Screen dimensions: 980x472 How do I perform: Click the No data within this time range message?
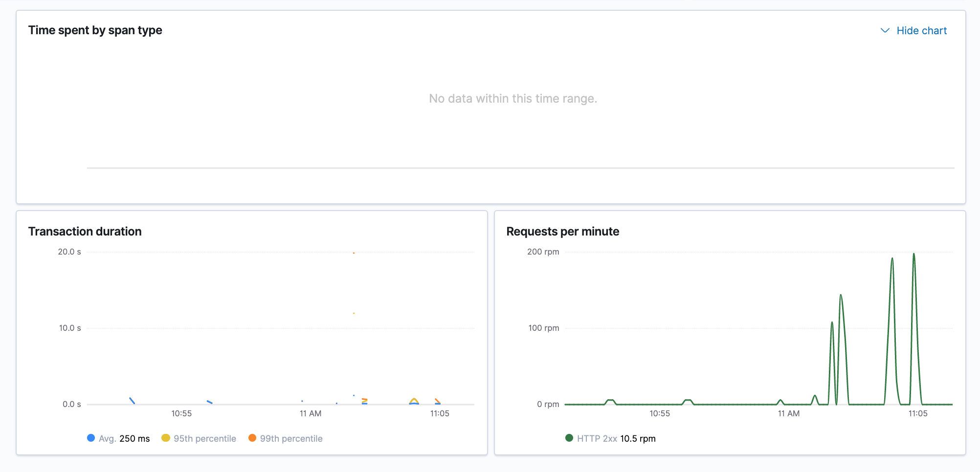[512, 98]
